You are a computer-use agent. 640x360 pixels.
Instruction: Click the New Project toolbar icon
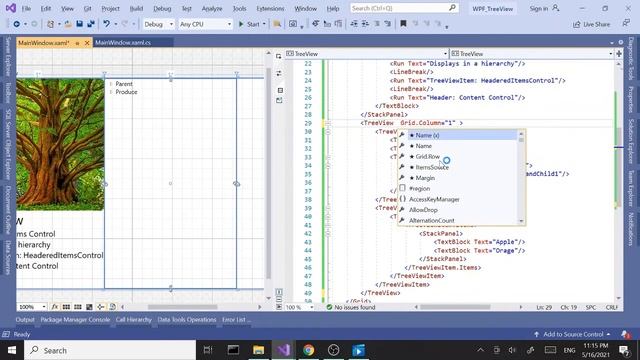coord(50,24)
